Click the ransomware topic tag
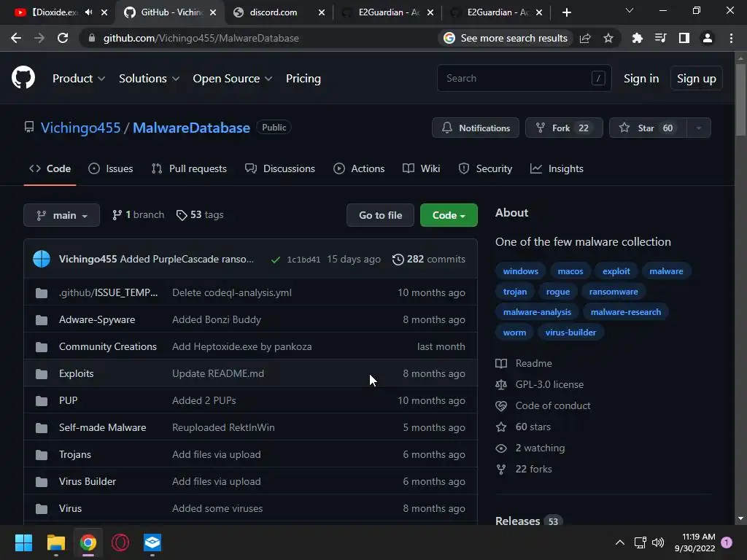This screenshot has height=560, width=747. (x=613, y=292)
